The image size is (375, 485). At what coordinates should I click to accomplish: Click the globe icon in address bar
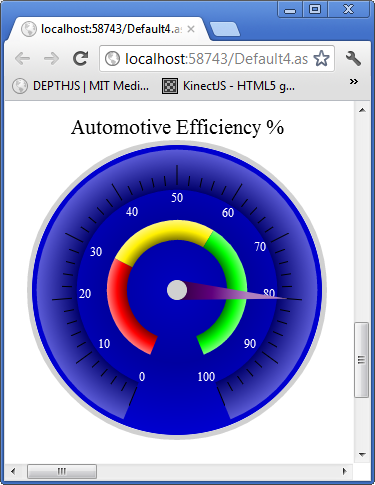point(112,59)
